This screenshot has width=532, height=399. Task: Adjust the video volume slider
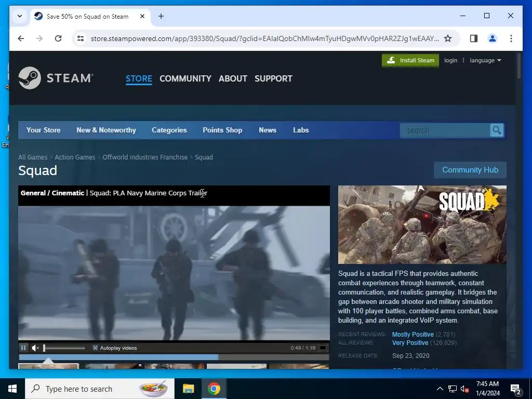point(64,348)
